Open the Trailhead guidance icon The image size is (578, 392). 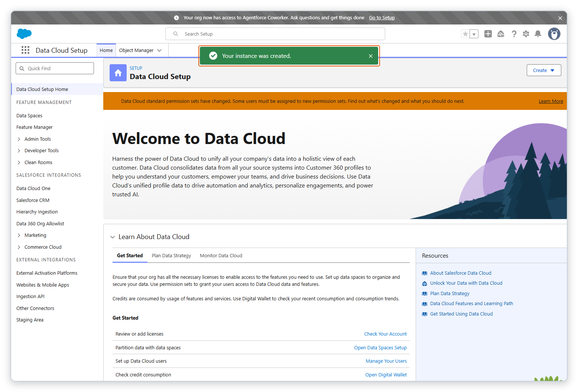click(501, 34)
